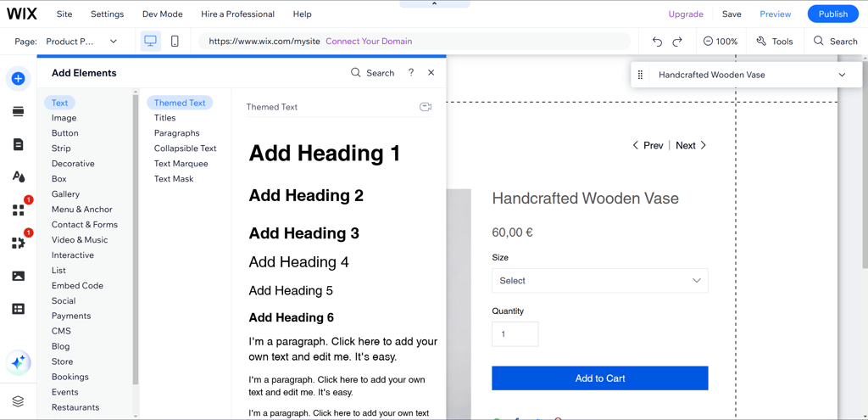Search within Add Elements panel
868x420 pixels.
pyautogui.click(x=373, y=73)
